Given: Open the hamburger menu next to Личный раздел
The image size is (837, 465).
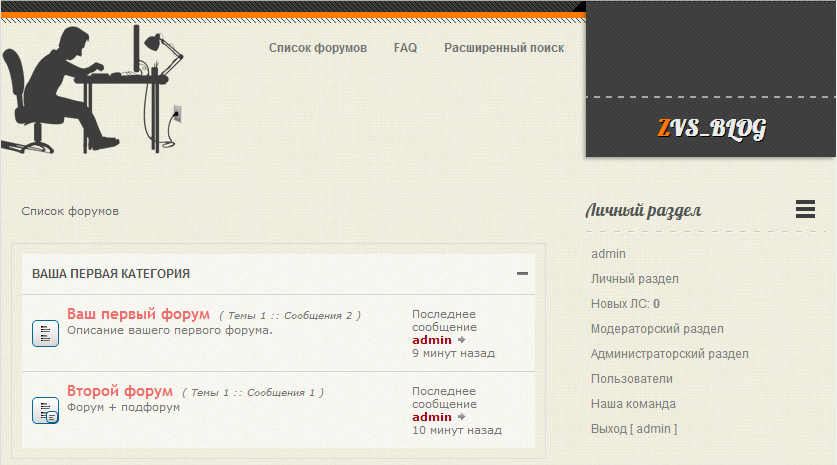Looking at the screenshot, I should [x=805, y=209].
